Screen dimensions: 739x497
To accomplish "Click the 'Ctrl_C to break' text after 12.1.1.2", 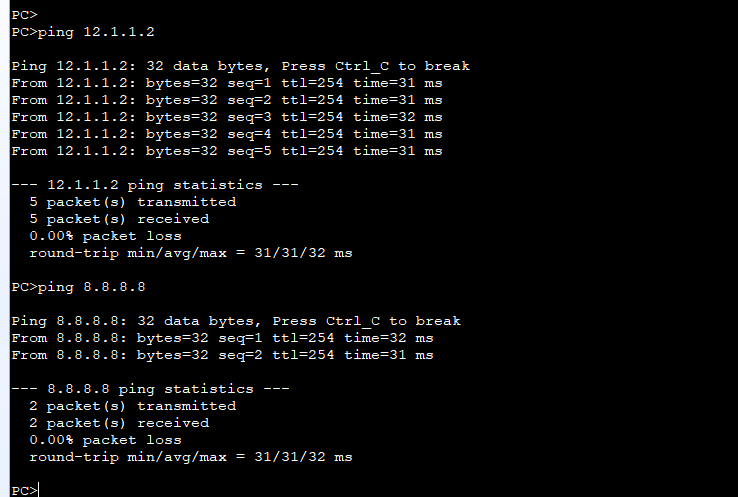I will (x=402, y=66).
